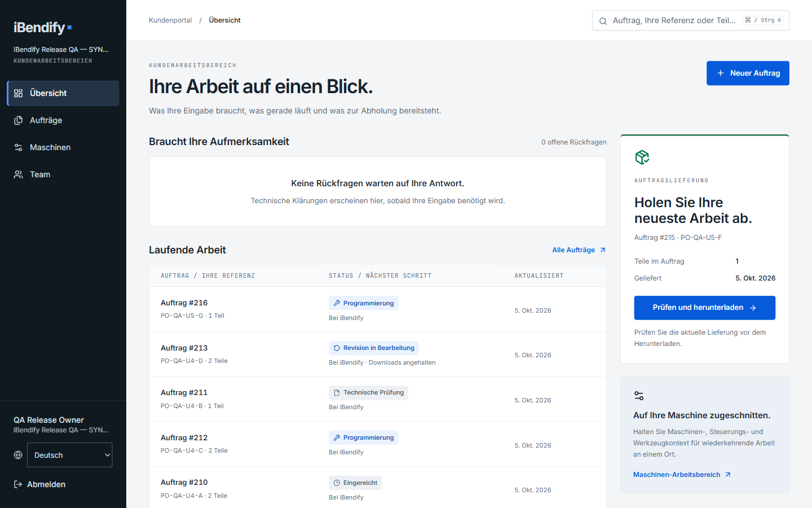Click the Übersicht grid icon in sidebar

pyautogui.click(x=19, y=93)
